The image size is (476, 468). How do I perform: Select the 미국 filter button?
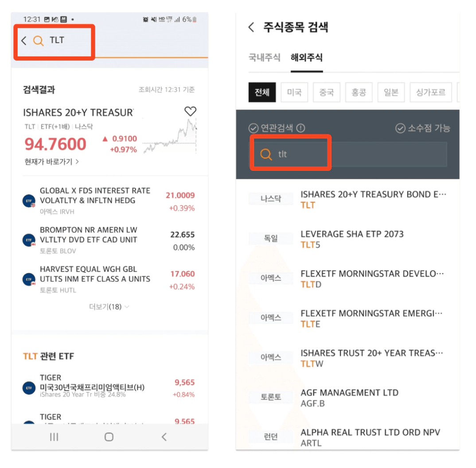coord(294,92)
